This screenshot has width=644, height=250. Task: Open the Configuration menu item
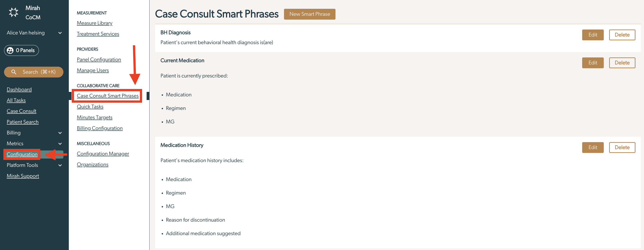click(22, 154)
